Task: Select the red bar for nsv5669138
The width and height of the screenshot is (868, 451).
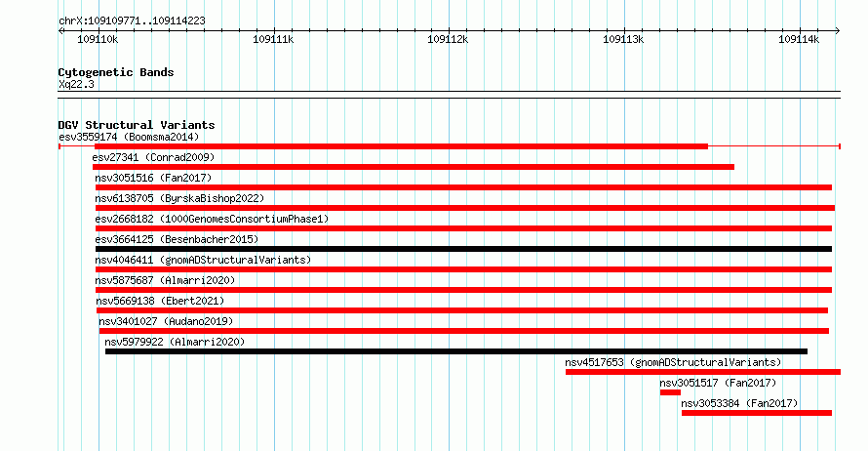Action: coord(462,310)
